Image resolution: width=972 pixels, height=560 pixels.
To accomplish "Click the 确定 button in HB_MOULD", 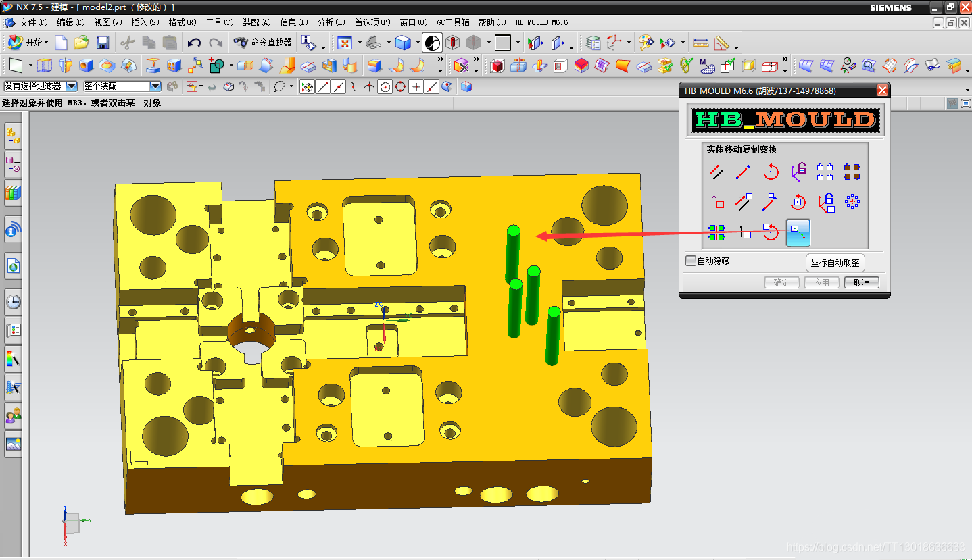I will pos(782,282).
